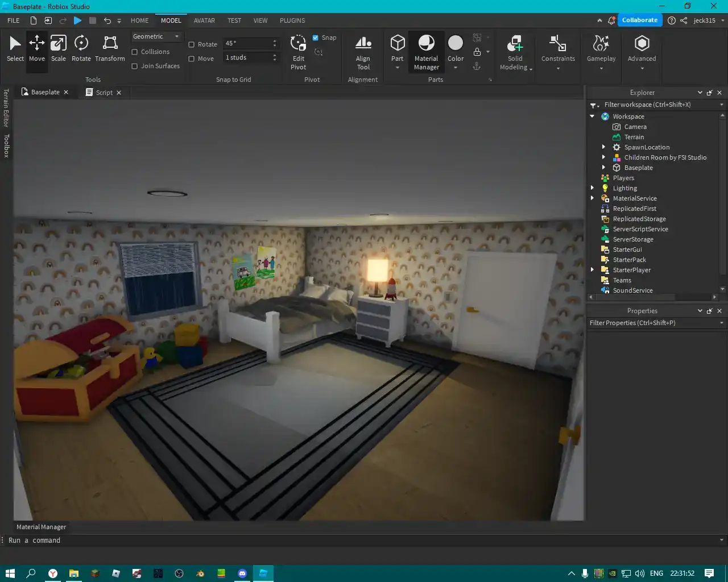Click the Collaborate button
Screen dimensions: 728x582
640,20
